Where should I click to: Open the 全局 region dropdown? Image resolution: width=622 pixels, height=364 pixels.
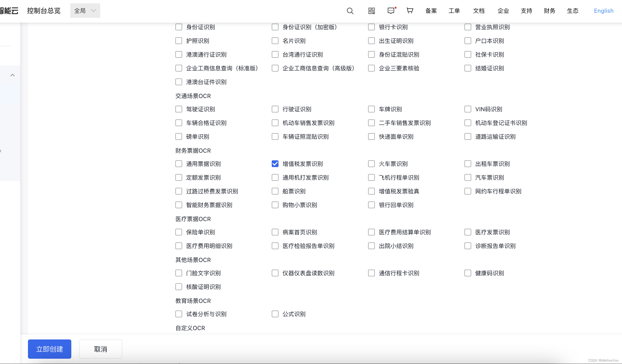pyautogui.click(x=85, y=11)
